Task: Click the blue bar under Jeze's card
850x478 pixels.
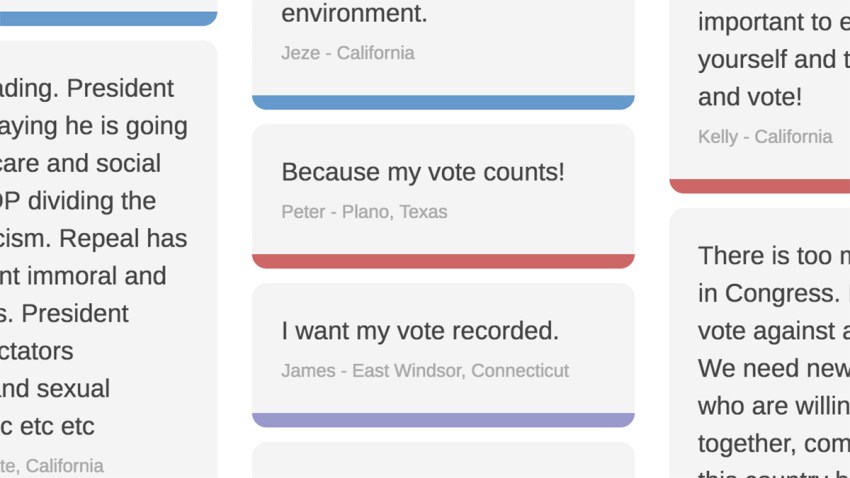Action: point(443,102)
